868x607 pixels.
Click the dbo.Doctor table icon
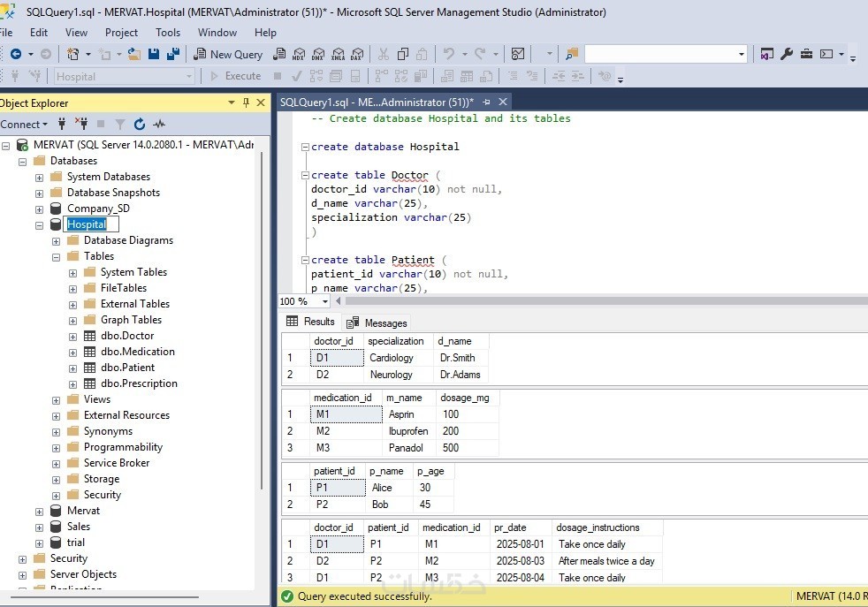pos(89,336)
